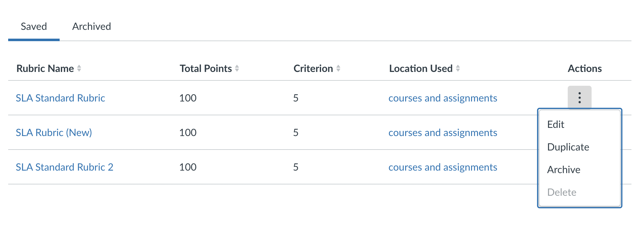
Task: Sort by Location Used arrows icon
Action: 458,68
